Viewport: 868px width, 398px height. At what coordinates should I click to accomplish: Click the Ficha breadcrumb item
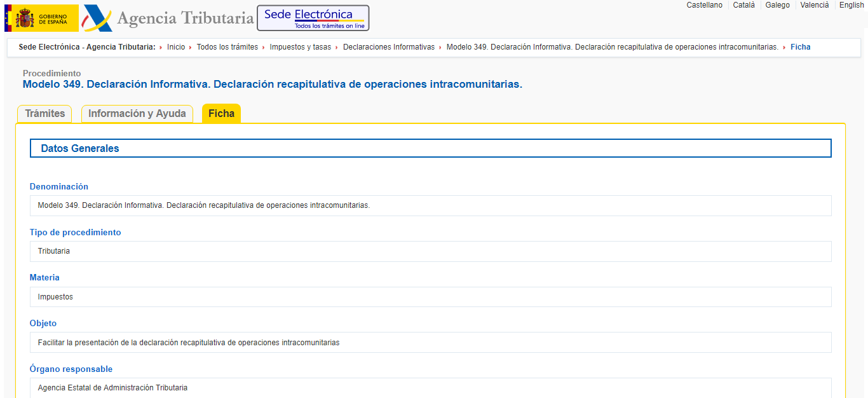[800, 47]
